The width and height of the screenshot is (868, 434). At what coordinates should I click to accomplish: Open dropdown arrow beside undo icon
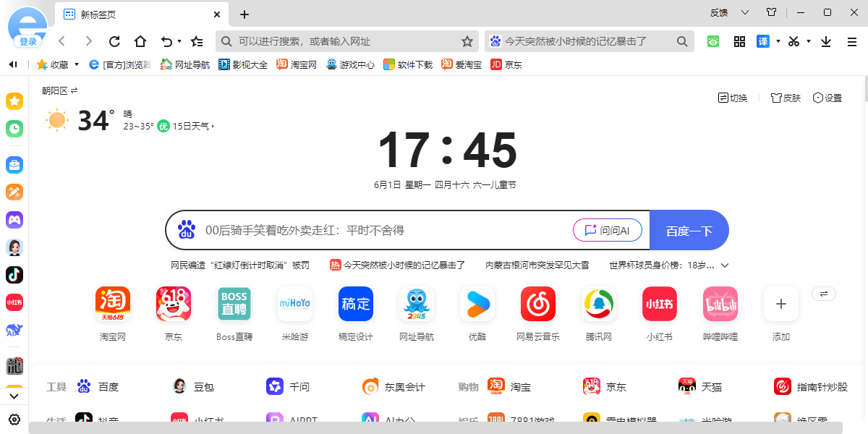(x=179, y=41)
